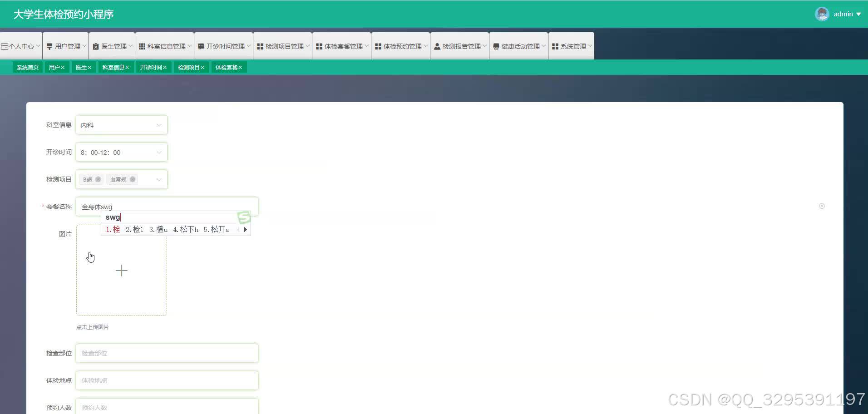
Task: Select IME candidate 4 松下h
Action: coord(186,229)
